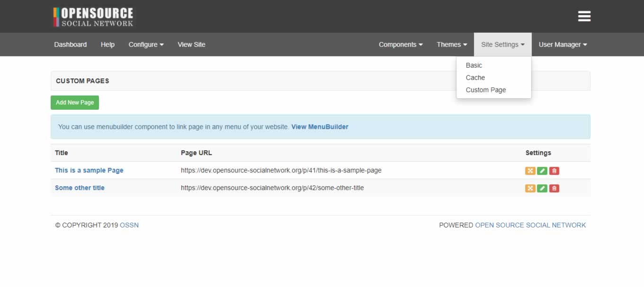
Task: Click the OSSN copyright link
Action: (129, 225)
